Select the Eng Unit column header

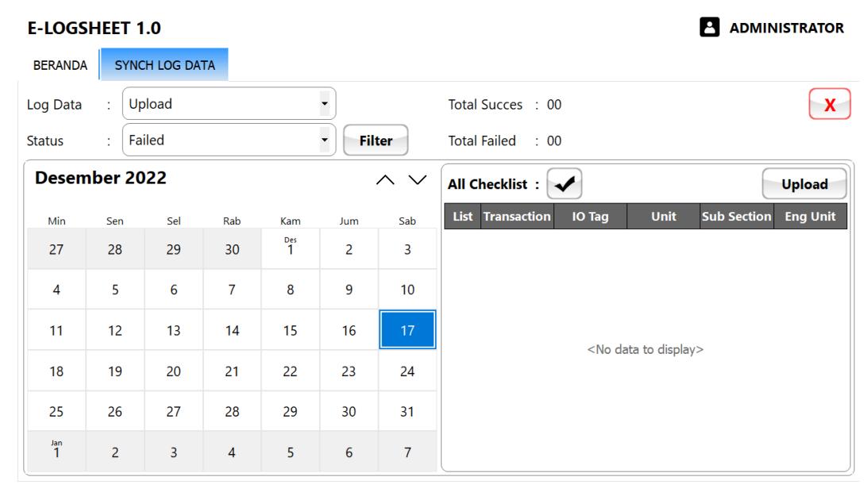click(x=810, y=216)
